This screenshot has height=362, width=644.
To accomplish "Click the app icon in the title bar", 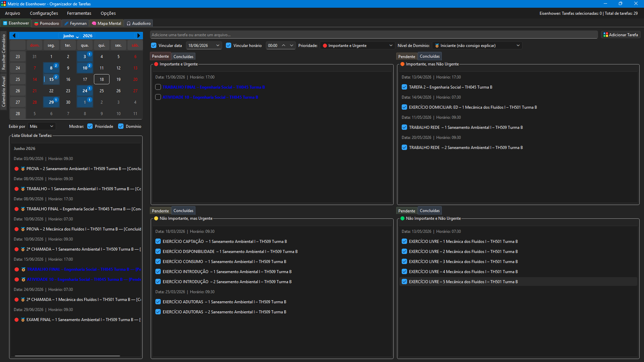I will click(x=3, y=4).
